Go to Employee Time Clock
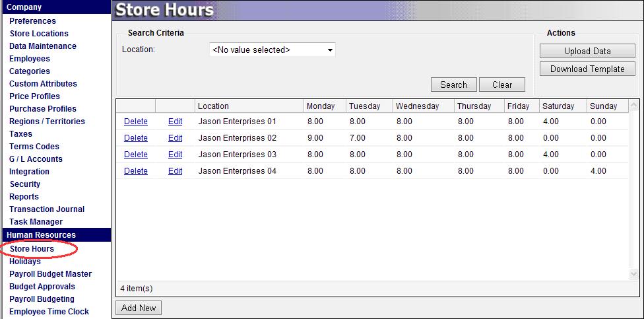The height and width of the screenshot is (319, 644). pyautogui.click(x=49, y=312)
